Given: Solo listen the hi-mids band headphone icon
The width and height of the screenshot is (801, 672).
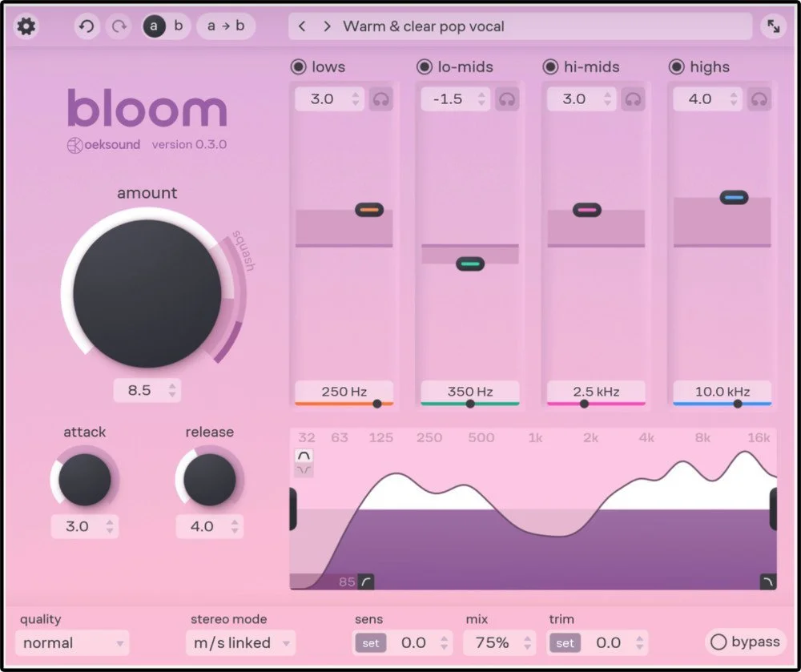Looking at the screenshot, I should click(633, 99).
